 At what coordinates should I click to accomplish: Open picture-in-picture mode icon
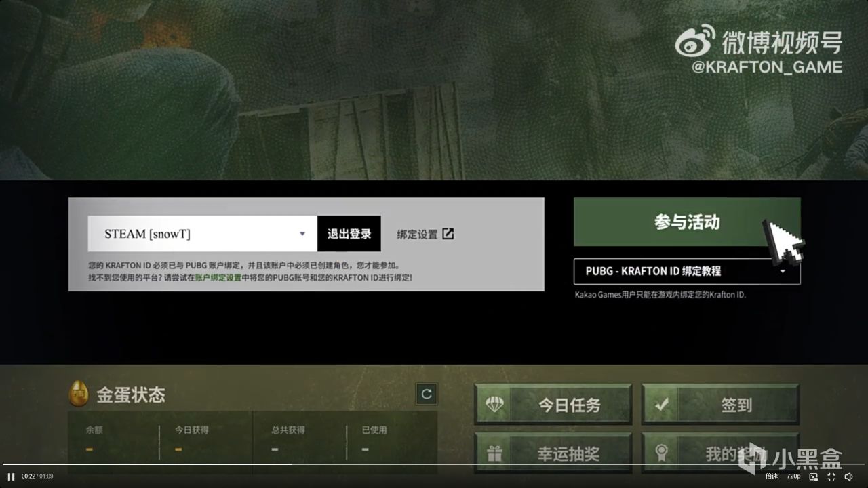tap(814, 476)
